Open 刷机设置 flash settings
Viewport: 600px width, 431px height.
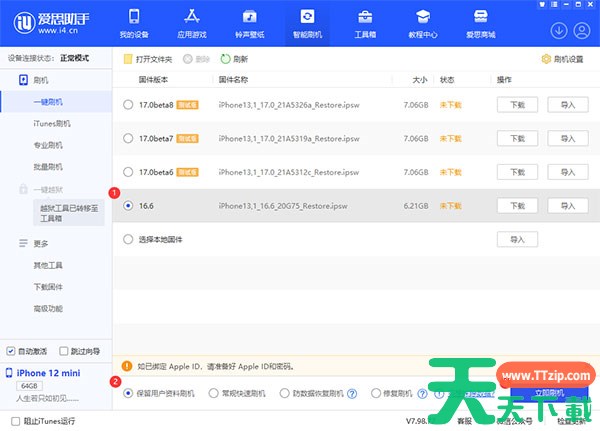tap(563, 59)
